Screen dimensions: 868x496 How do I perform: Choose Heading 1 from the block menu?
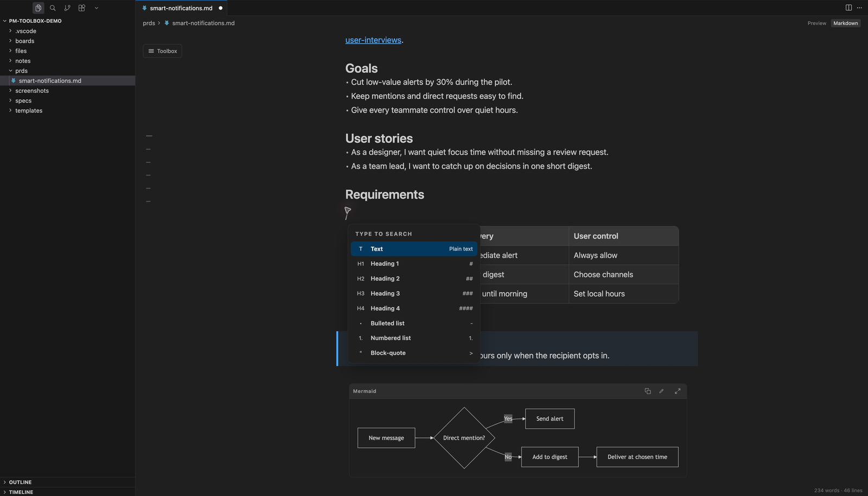414,264
